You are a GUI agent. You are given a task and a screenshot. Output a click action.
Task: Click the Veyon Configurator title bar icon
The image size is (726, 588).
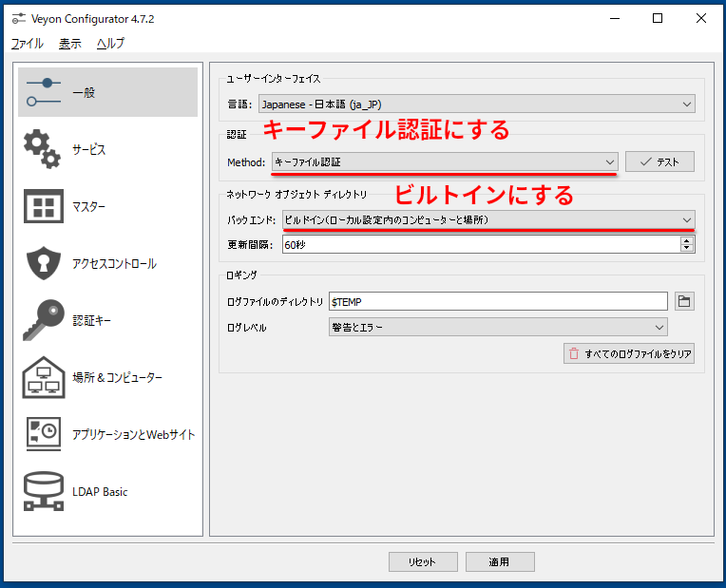[18, 19]
